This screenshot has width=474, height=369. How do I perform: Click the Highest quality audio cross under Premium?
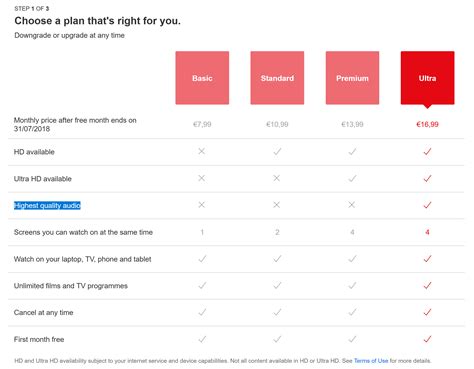(x=352, y=205)
